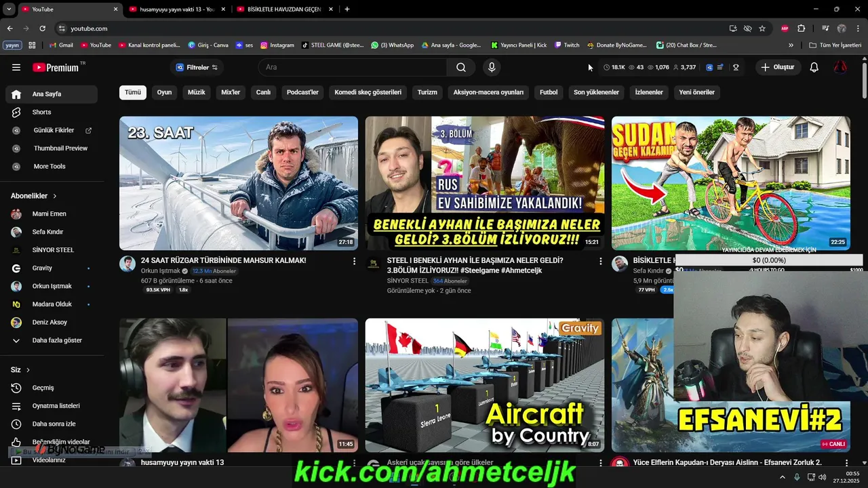Viewport: 868px width, 488px height.
Task: Start voice search with microphone icon
Action: coord(492,67)
